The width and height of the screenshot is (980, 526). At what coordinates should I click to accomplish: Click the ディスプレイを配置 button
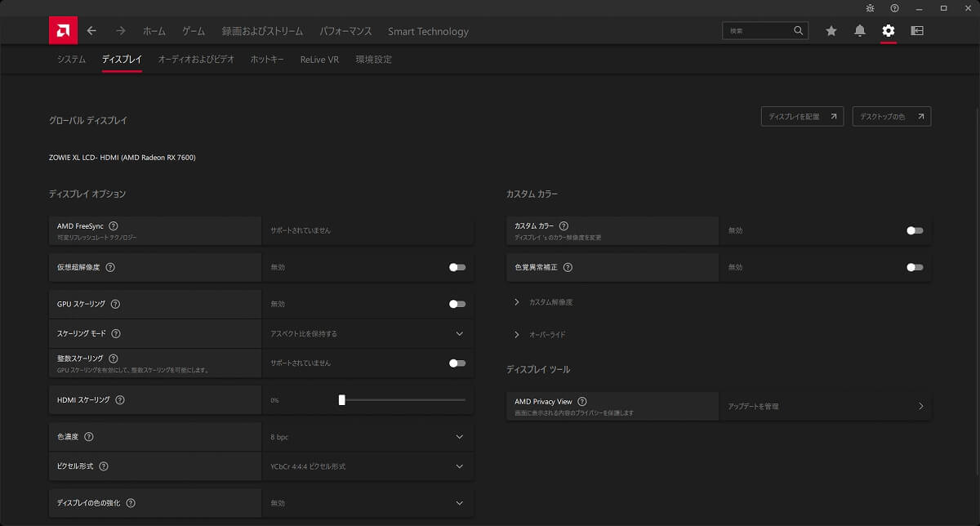[802, 117]
